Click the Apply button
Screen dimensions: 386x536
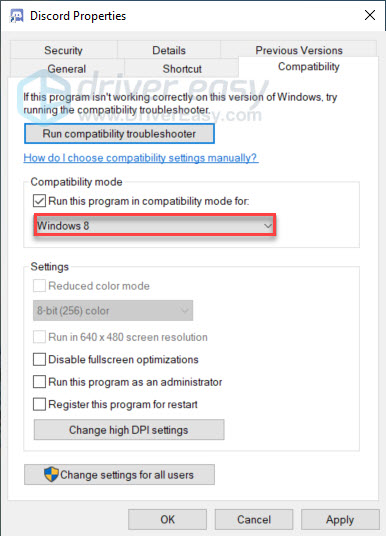tap(340, 519)
